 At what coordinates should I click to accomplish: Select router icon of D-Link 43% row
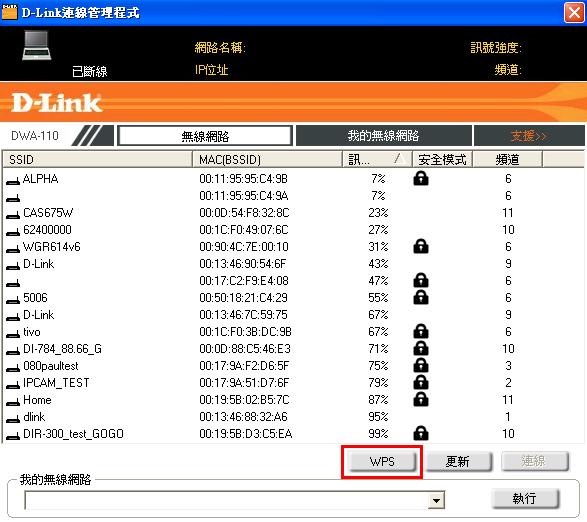coord(13,266)
